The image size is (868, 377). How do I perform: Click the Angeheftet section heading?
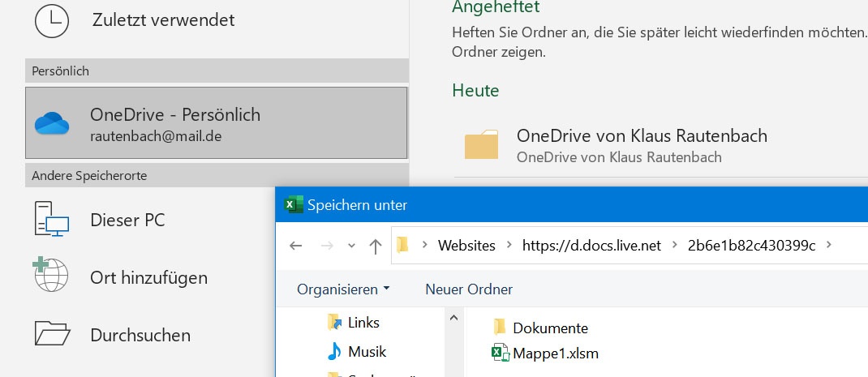click(x=496, y=7)
